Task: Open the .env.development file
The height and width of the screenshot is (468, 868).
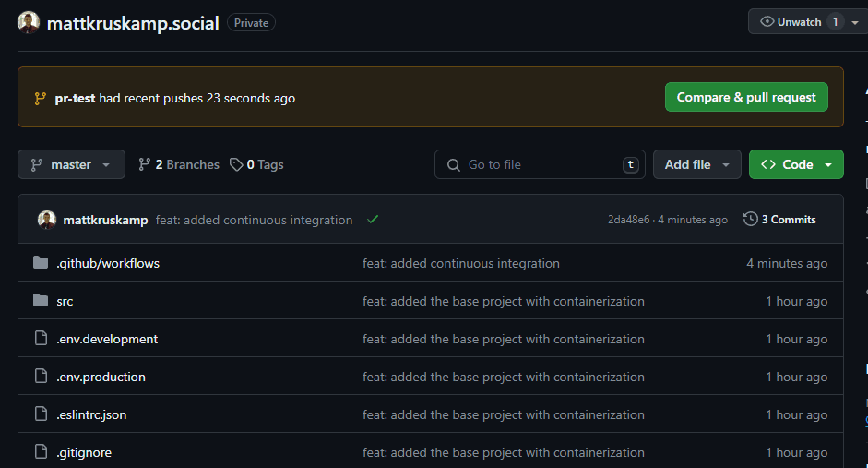Action: click(107, 339)
